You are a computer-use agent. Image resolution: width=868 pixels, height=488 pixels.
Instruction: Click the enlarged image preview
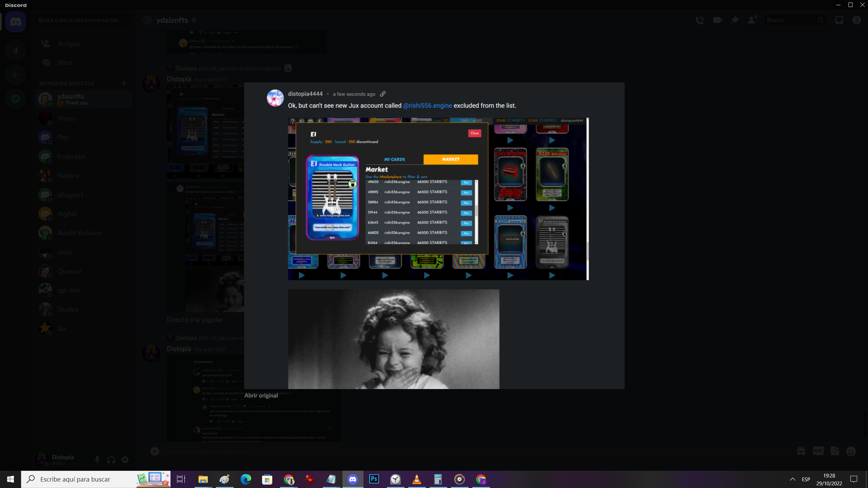434,236
